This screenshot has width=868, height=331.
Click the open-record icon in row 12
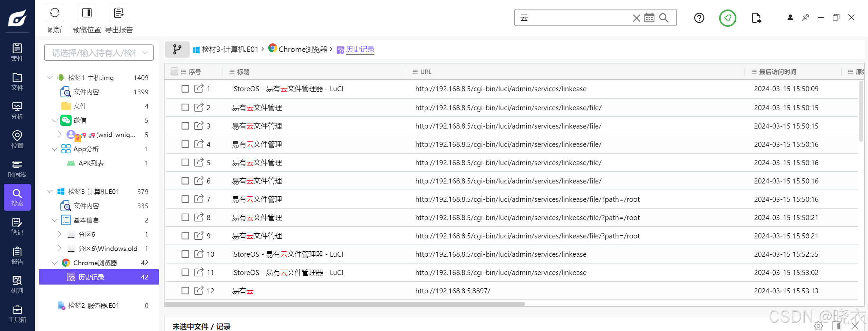coord(199,291)
